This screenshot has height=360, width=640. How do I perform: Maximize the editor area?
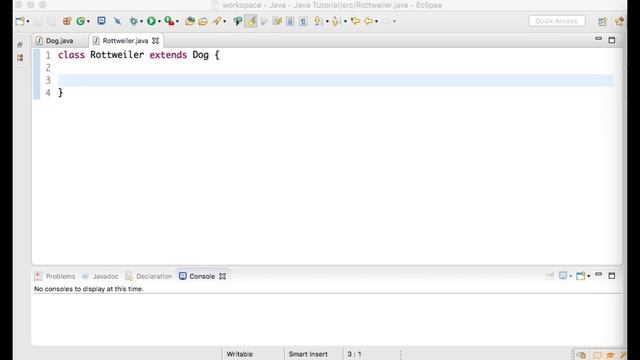612,40
